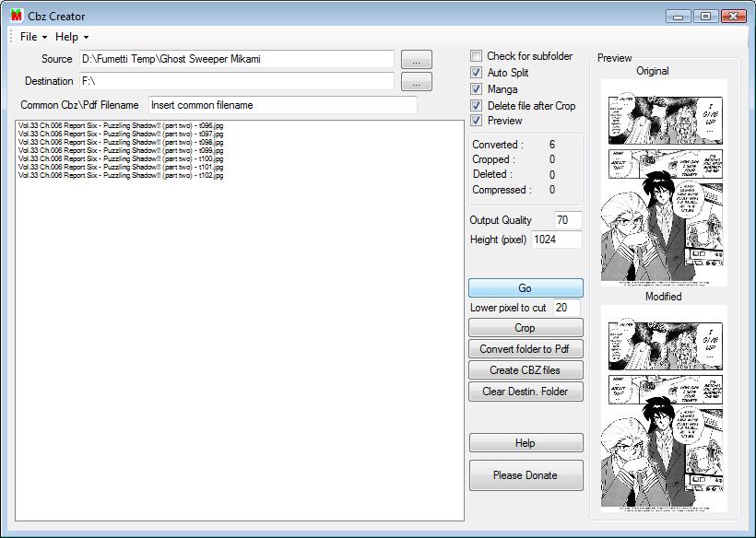Click the Output Quality value field

568,220
